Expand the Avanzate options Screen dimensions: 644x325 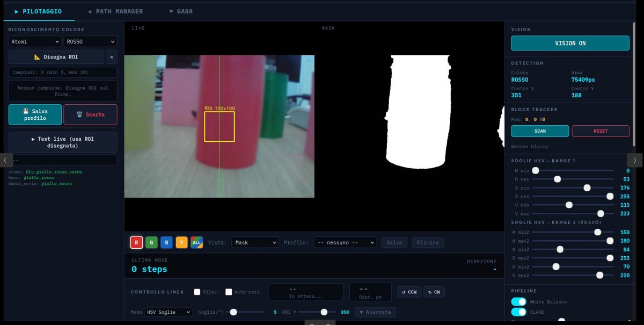[x=376, y=312]
